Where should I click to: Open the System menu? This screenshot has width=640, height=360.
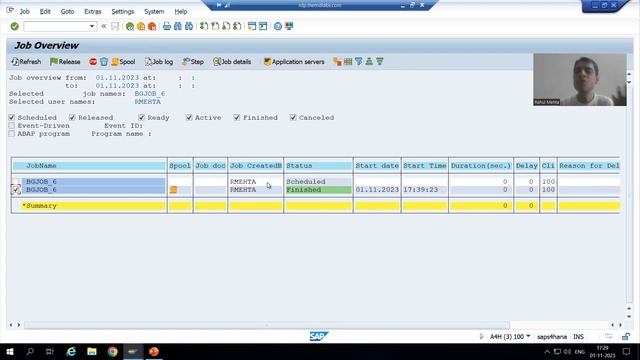[x=154, y=11]
